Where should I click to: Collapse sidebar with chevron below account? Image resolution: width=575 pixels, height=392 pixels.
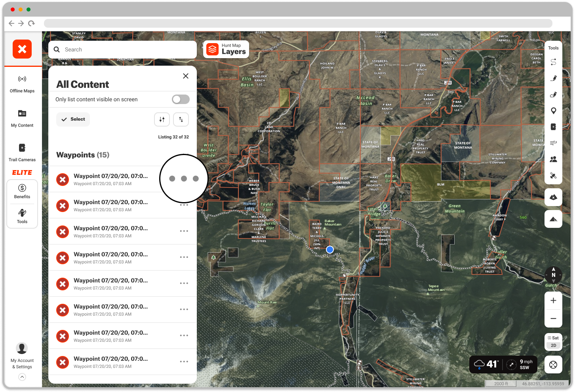(x=22, y=377)
